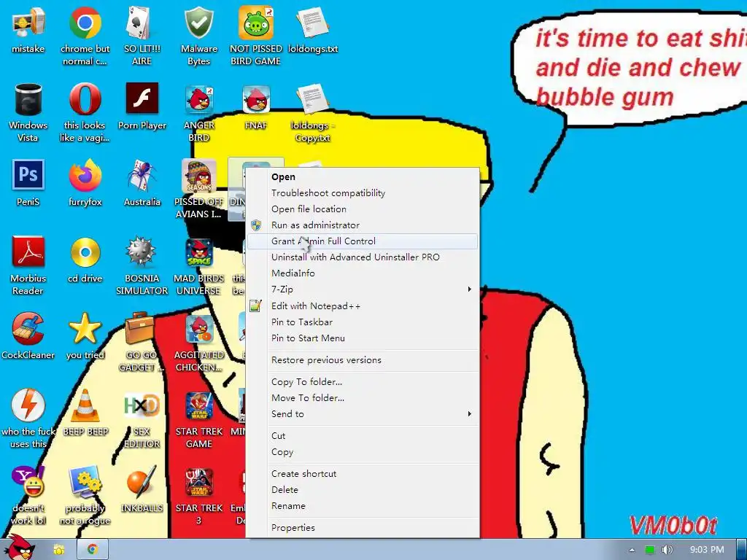Select the FNAF desktop icon

point(256,99)
